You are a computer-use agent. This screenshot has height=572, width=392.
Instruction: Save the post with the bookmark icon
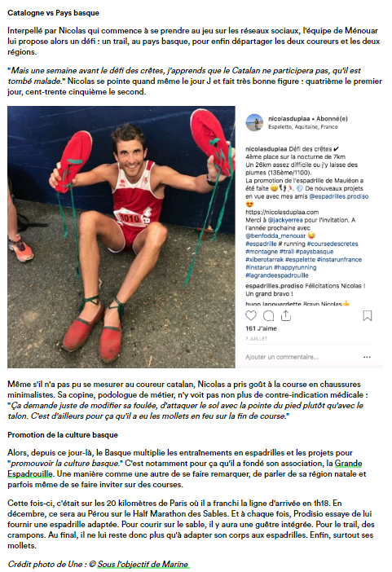368,315
